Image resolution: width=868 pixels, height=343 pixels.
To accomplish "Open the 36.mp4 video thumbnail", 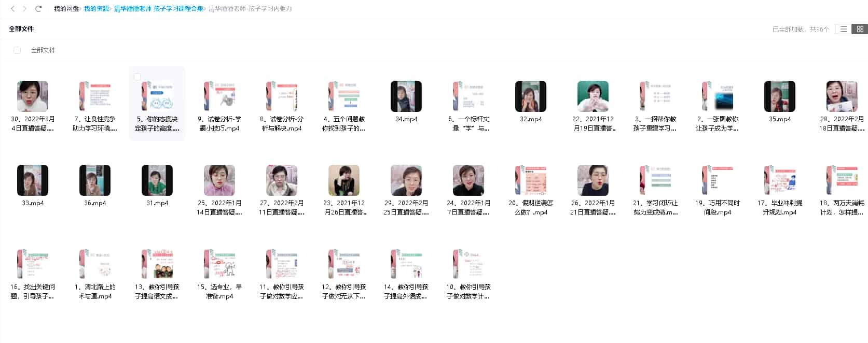I will 95,180.
